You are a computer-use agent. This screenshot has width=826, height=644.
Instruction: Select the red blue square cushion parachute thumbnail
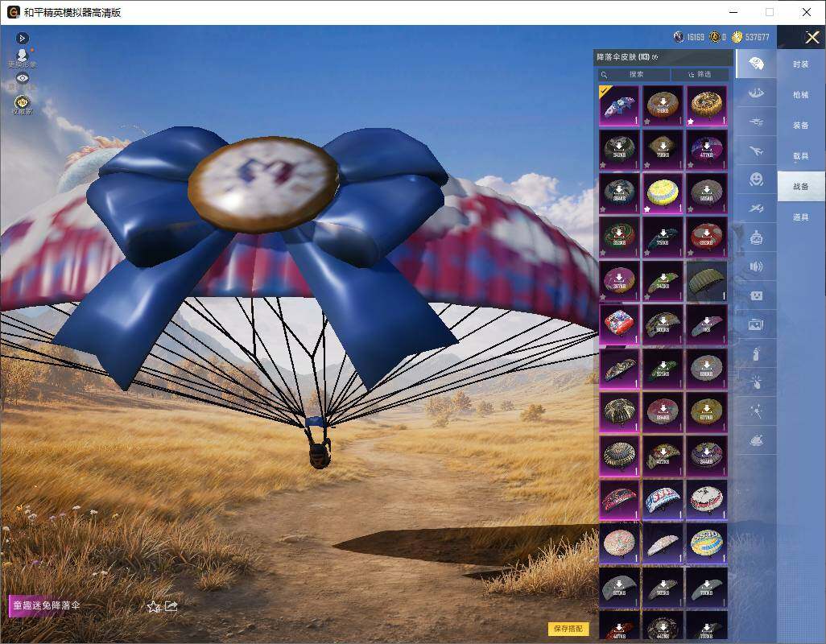[619, 324]
